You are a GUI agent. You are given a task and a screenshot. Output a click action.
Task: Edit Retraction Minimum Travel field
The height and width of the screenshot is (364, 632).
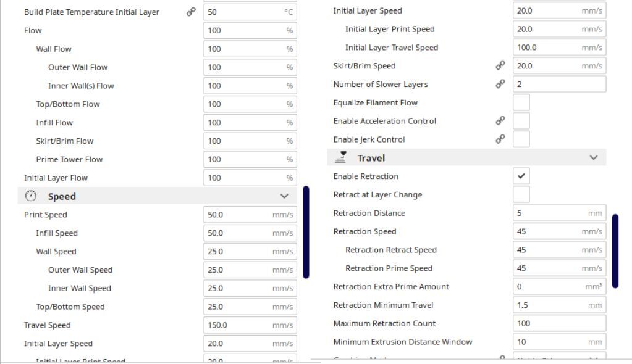tap(560, 305)
